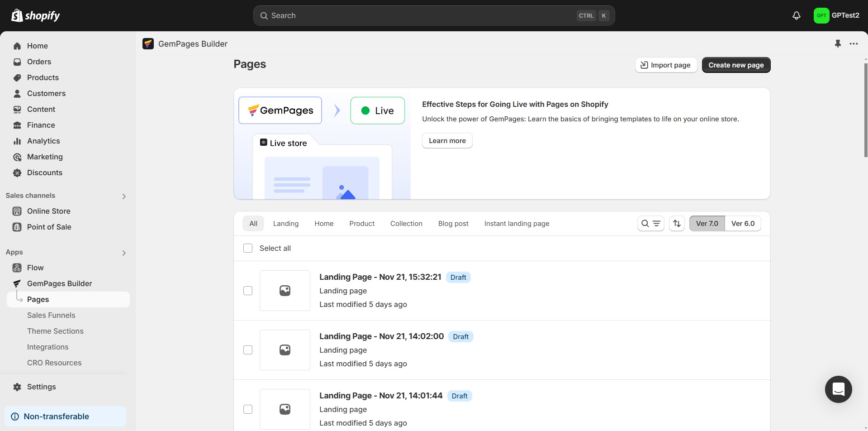Viewport: 868px width, 431px height.
Task: Select the Collection tab in page filters
Action: click(x=406, y=223)
